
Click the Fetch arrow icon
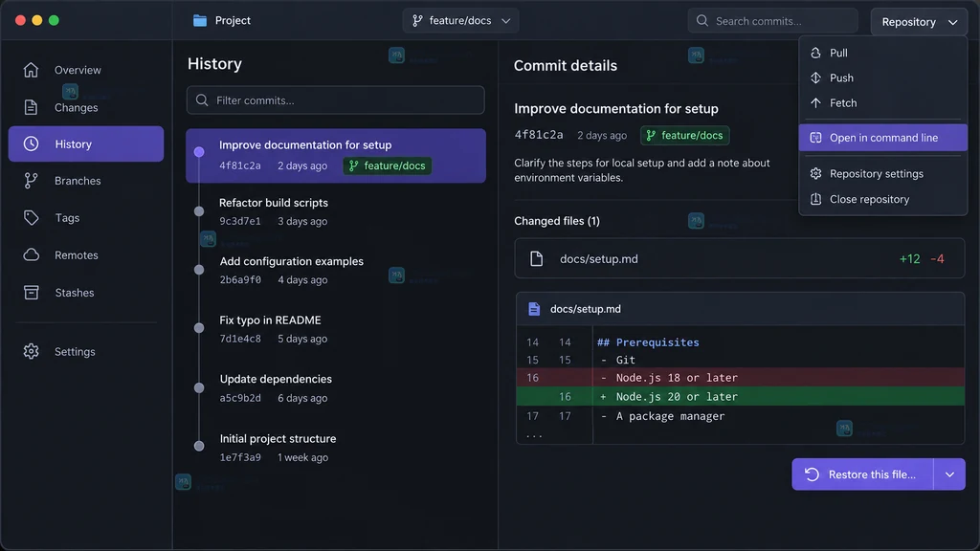[x=815, y=102]
